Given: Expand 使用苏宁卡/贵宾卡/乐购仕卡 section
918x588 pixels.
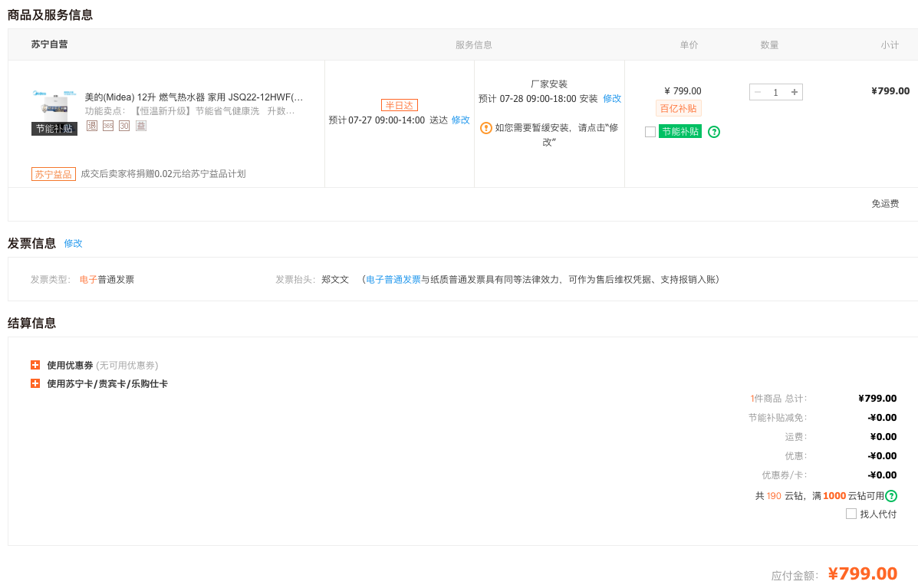Looking at the screenshot, I should pos(35,384).
